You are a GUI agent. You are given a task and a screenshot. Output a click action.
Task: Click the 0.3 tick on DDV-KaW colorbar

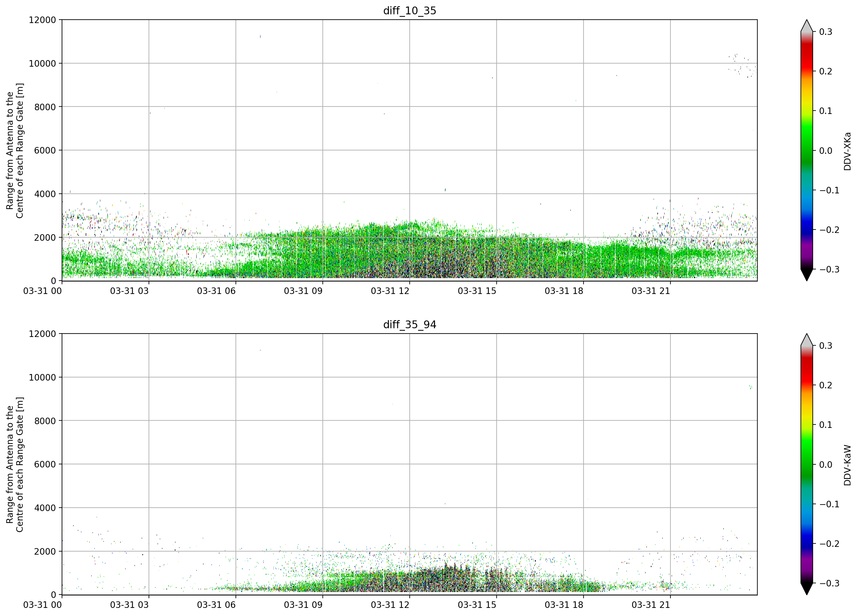tap(826, 346)
